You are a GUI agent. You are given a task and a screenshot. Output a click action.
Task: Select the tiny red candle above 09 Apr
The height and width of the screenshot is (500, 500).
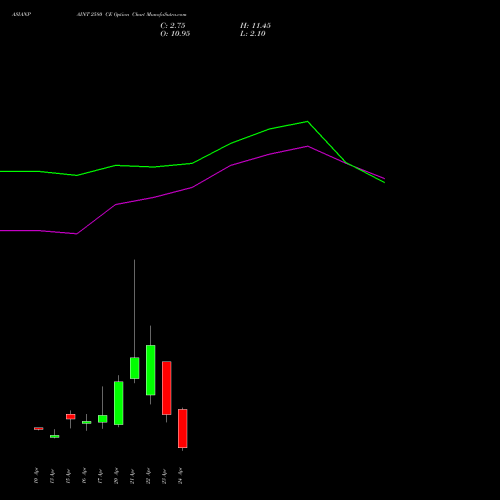[x=39, y=428]
